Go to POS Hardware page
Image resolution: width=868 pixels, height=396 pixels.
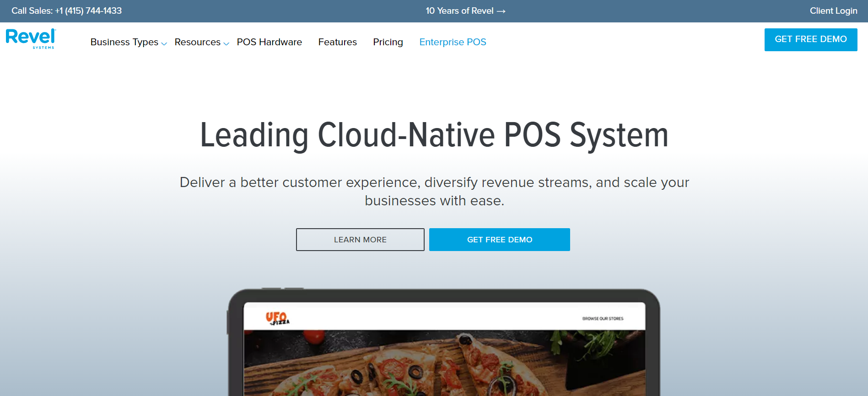point(270,42)
